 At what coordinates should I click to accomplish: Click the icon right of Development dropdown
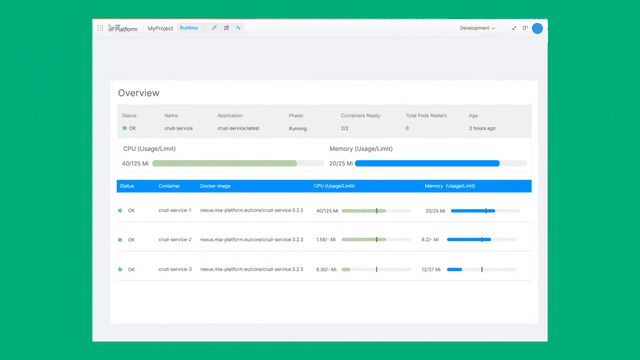513,28
